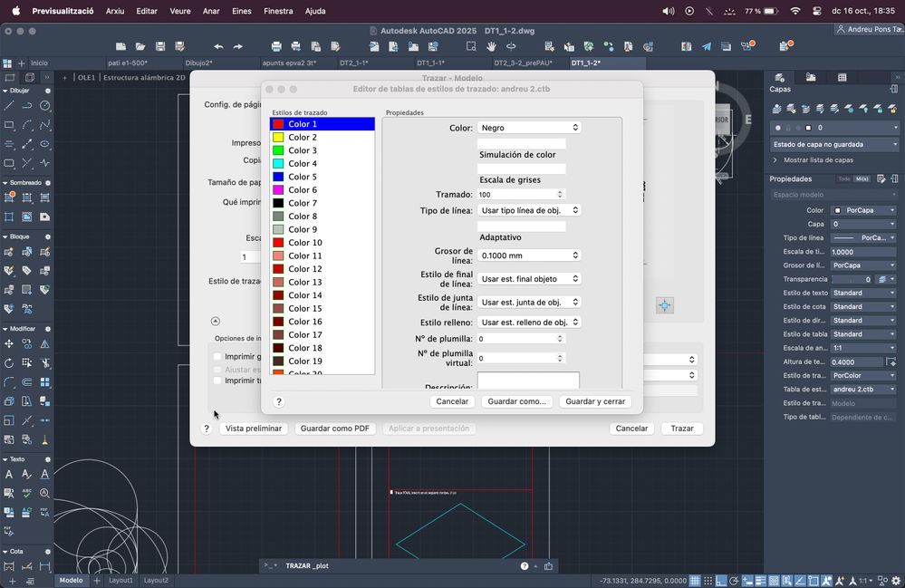Collapse the plot dialog advanced options arrow
The height and width of the screenshot is (588, 905).
click(x=215, y=321)
